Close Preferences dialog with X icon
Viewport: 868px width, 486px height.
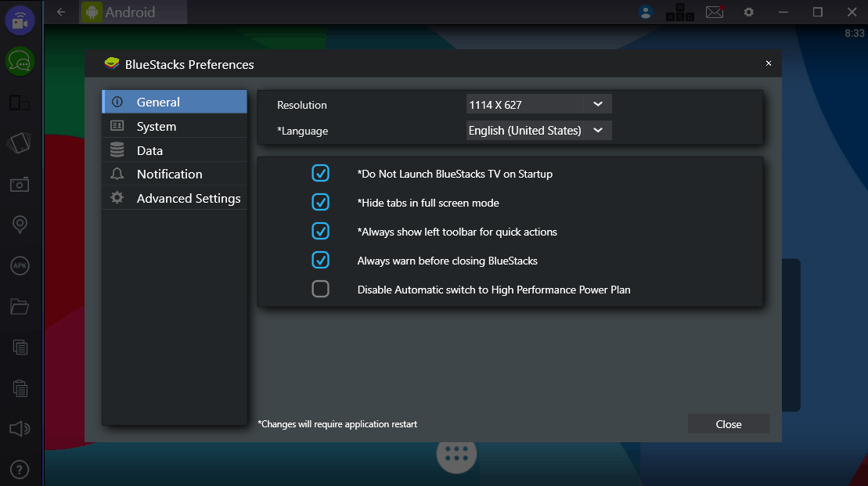(769, 63)
